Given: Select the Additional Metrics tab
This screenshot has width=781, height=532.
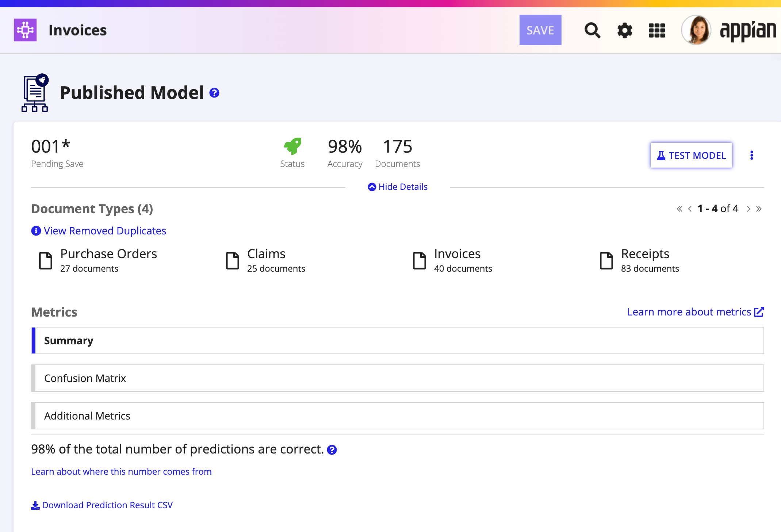Looking at the screenshot, I should click(x=398, y=416).
